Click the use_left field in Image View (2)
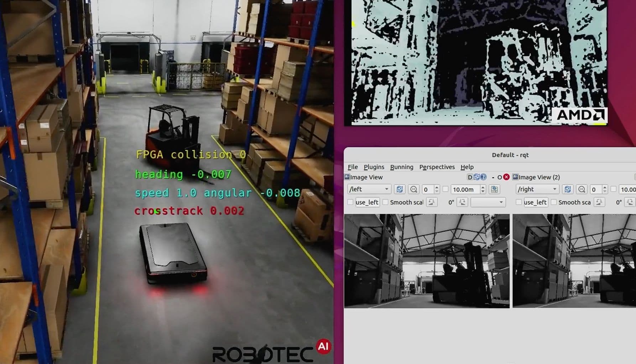636x364 pixels. 535,202
